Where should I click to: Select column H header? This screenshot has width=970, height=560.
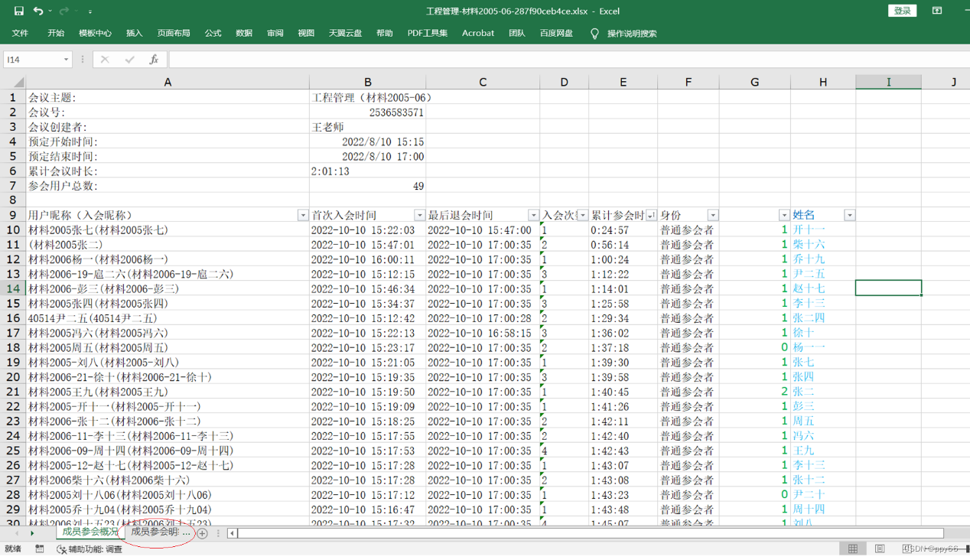[x=823, y=82]
